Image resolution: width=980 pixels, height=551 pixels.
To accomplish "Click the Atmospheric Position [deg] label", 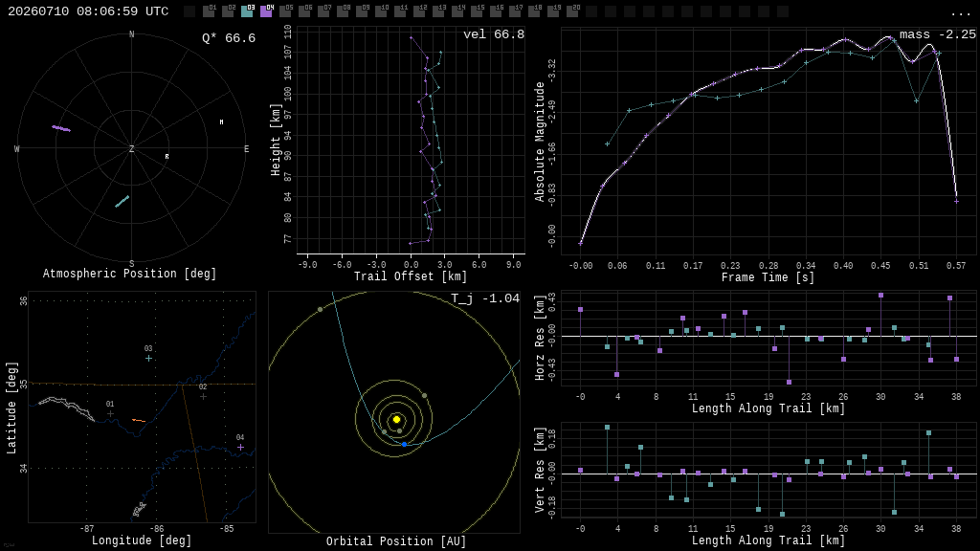I will pos(129,274).
